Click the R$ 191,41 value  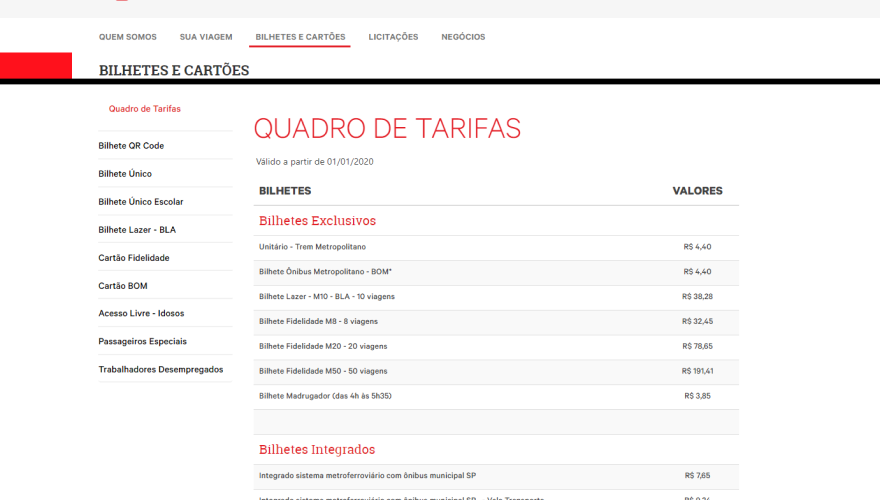698,371
